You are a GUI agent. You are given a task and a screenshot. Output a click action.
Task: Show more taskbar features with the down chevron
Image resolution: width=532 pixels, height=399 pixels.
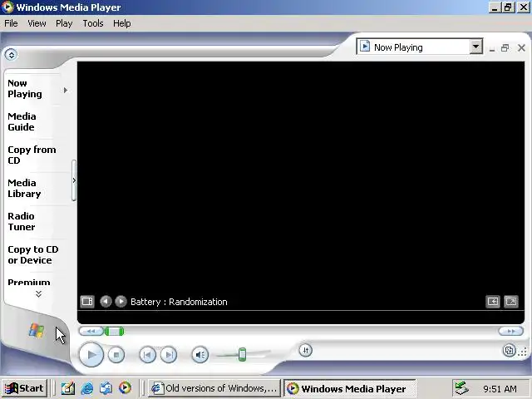[39, 293]
